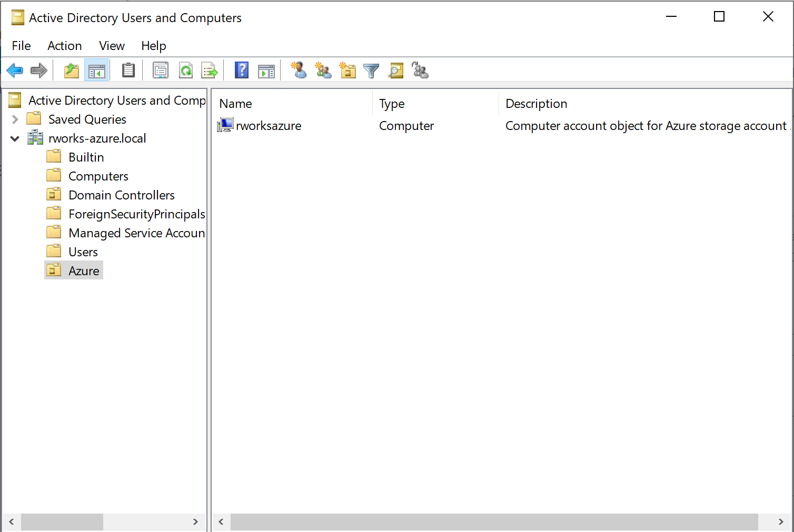Open the Action menu

65,46
